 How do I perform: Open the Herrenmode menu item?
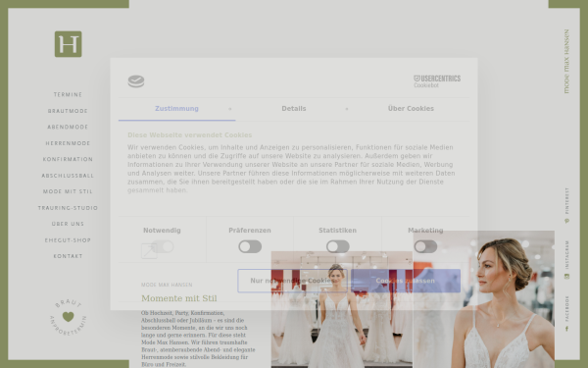tap(68, 143)
